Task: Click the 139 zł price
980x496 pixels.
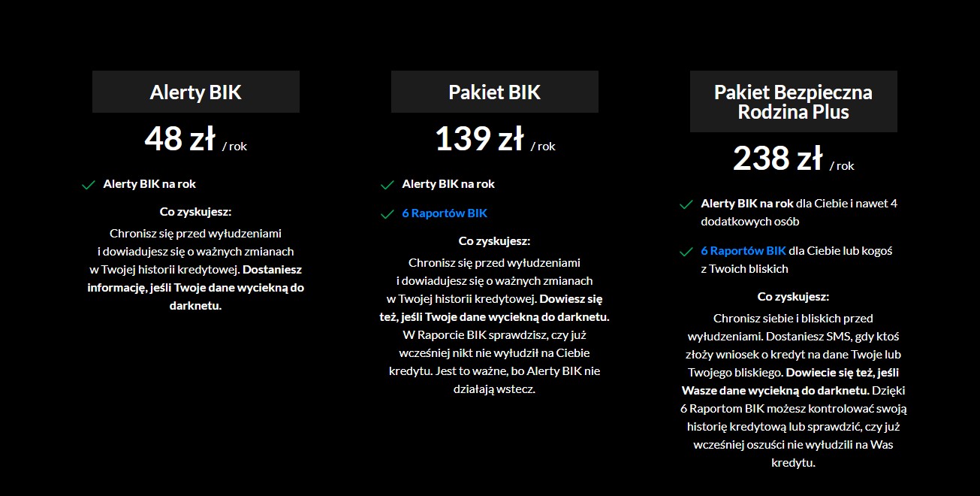Action: (x=479, y=139)
